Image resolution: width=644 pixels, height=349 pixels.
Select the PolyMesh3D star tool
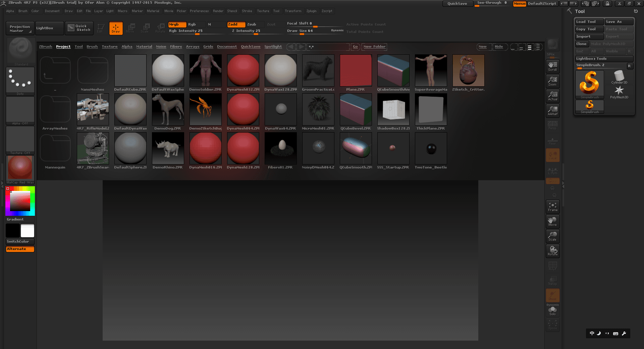[x=619, y=92]
